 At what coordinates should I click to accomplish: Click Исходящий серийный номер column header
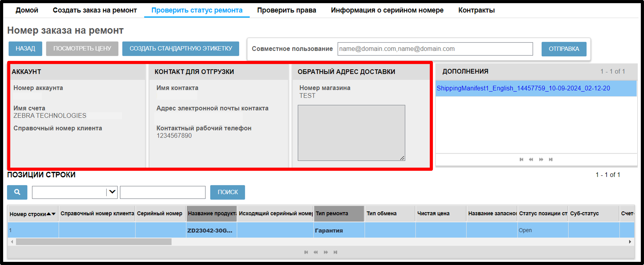point(275,213)
